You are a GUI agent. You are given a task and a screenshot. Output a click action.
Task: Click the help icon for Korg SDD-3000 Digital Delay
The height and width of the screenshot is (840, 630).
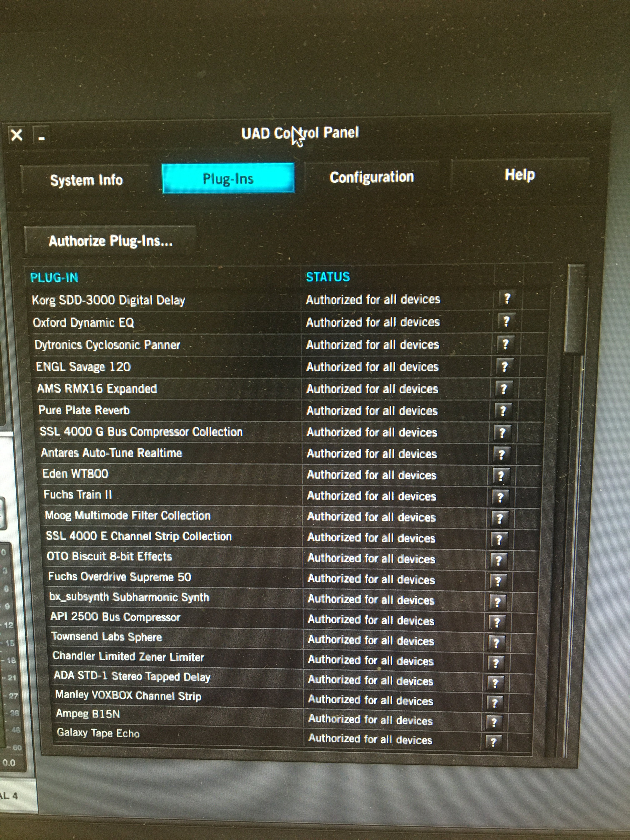click(x=507, y=299)
